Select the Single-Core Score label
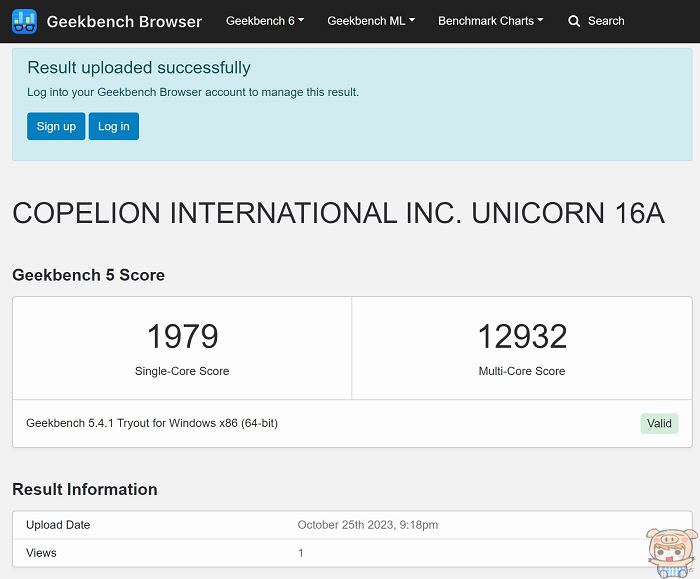700x579 pixels. pos(182,371)
